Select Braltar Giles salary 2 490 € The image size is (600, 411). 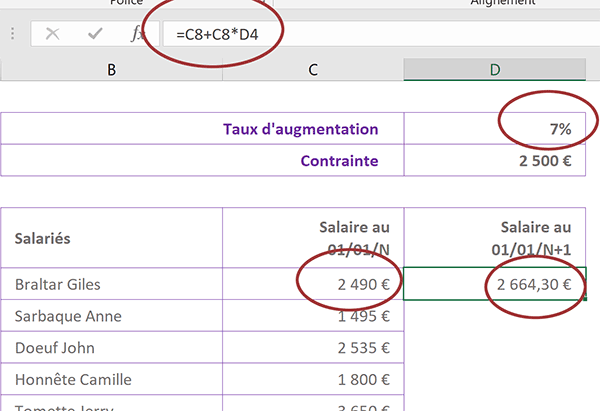[313, 284]
